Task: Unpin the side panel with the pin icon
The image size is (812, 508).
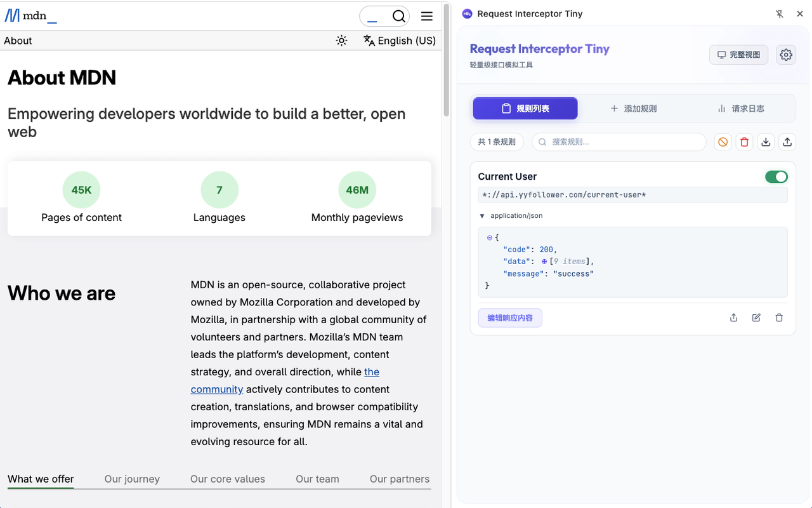Action: pos(780,14)
